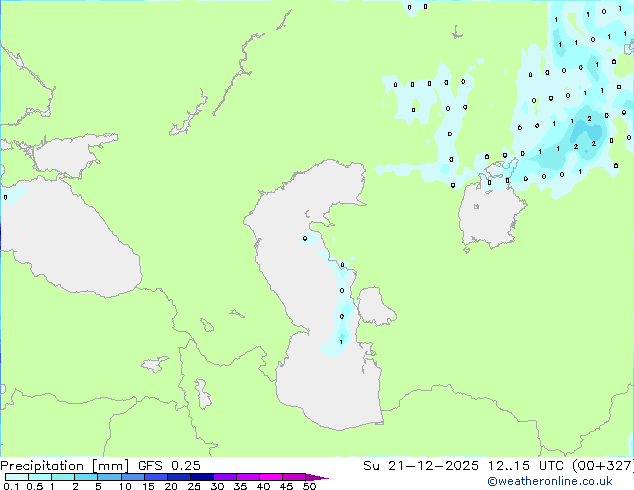Image resolution: width=634 pixels, height=490 pixels.
Task: Pick the legend swatch between 10 and 15
Action: pos(132,477)
